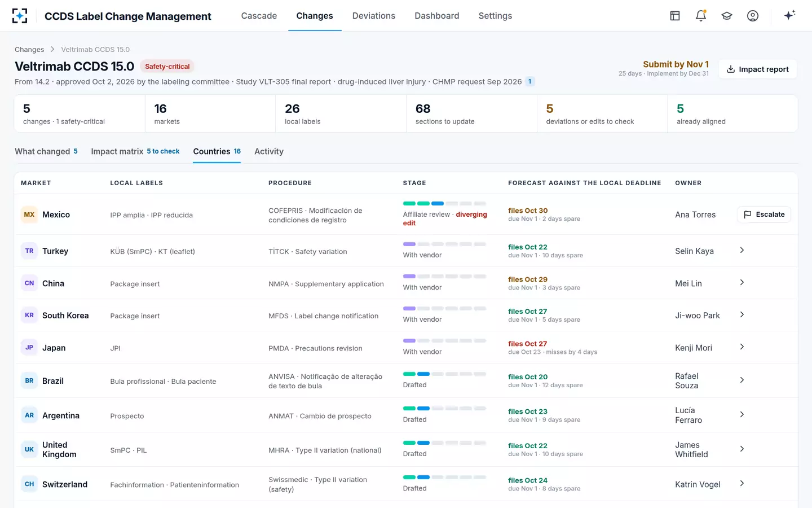812x508 pixels.
Task: Expand the Japan row chevron
Action: click(742, 347)
